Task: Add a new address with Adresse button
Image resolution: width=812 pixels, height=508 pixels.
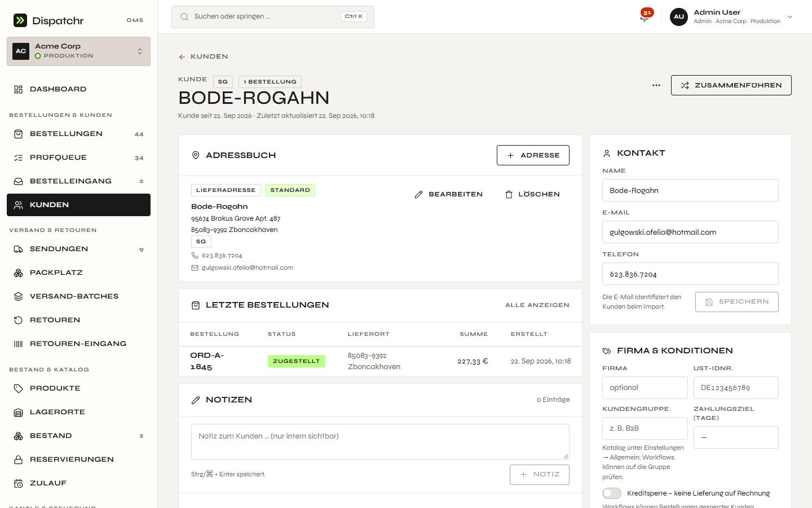Action: click(x=533, y=155)
